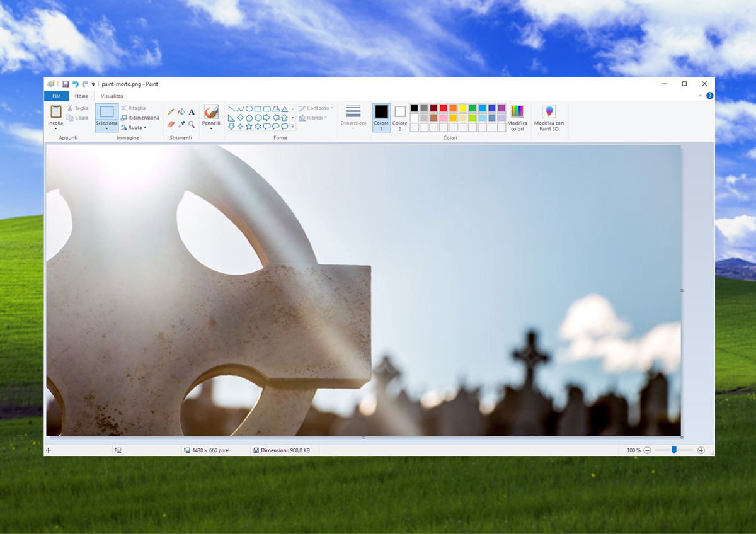Open the Pennelli brushes dropdown

coord(211,128)
